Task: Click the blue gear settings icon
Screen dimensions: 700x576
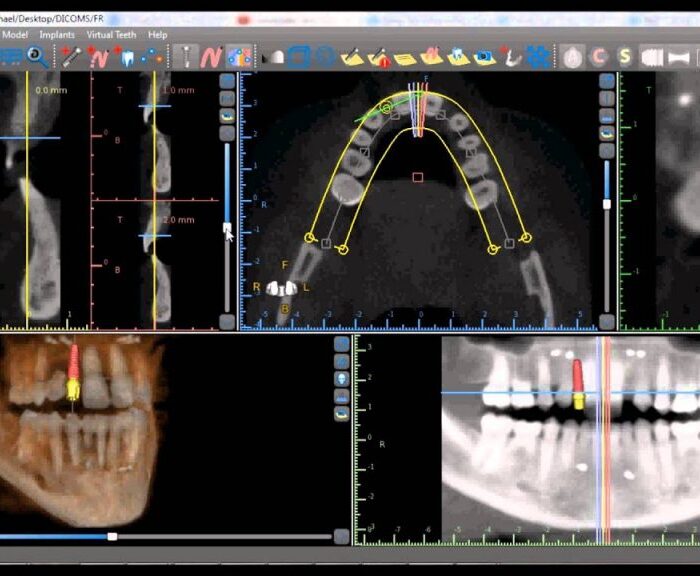Action: tap(538, 57)
